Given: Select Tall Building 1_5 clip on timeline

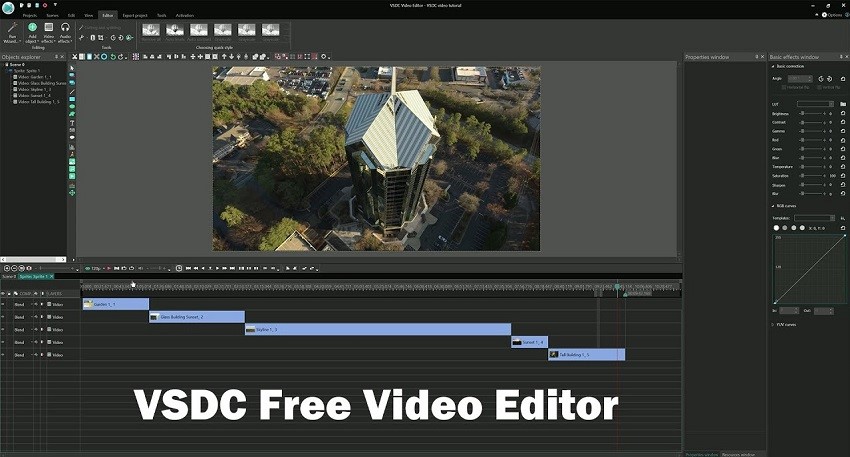Looking at the screenshot, I should tap(587, 355).
